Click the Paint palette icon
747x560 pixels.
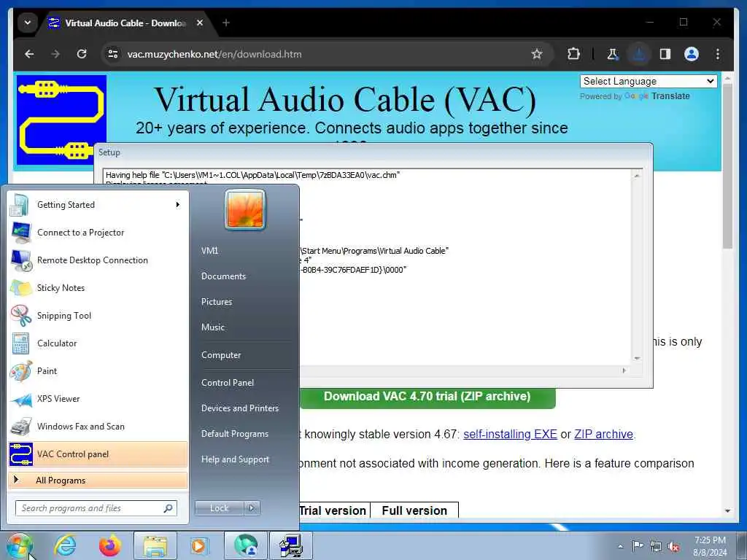coord(20,371)
